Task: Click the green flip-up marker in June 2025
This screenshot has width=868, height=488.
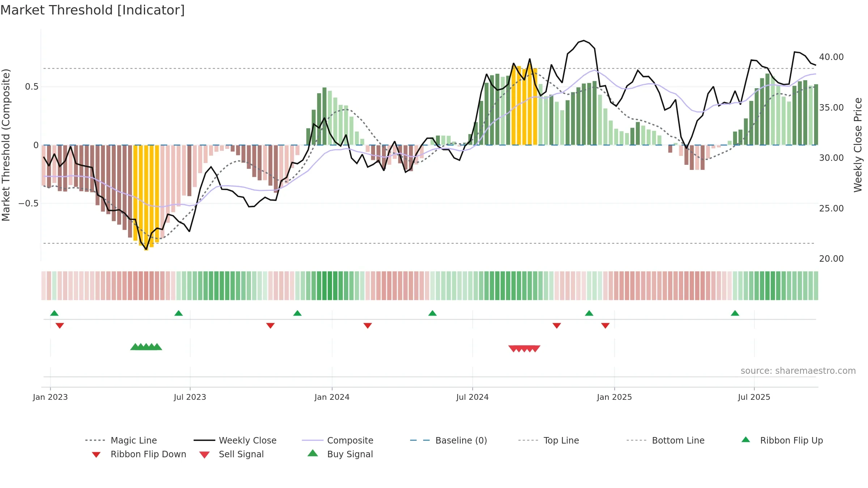Action: [x=735, y=313]
